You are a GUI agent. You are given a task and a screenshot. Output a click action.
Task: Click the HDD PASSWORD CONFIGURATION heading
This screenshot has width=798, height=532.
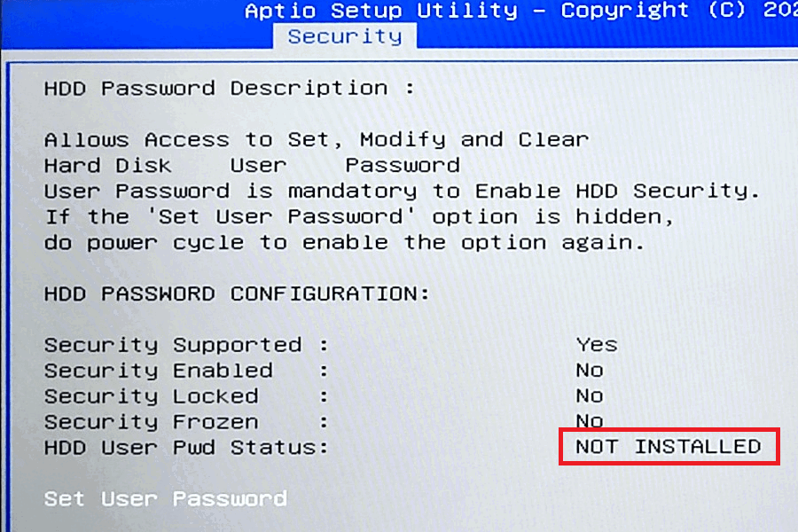pyautogui.click(x=237, y=293)
